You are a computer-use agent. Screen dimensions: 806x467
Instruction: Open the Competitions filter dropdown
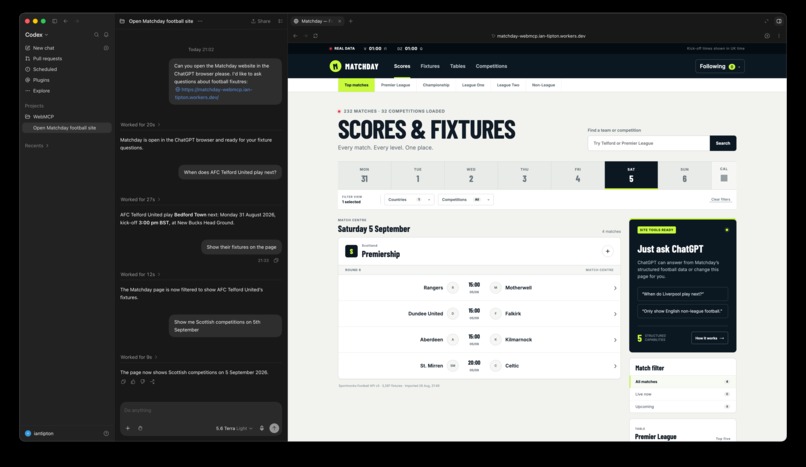(x=466, y=199)
